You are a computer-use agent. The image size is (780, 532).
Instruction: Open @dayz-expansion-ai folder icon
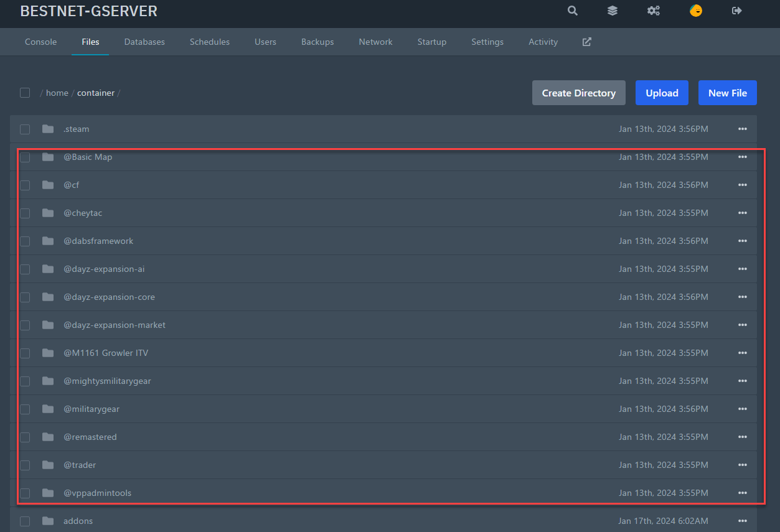pyautogui.click(x=48, y=269)
